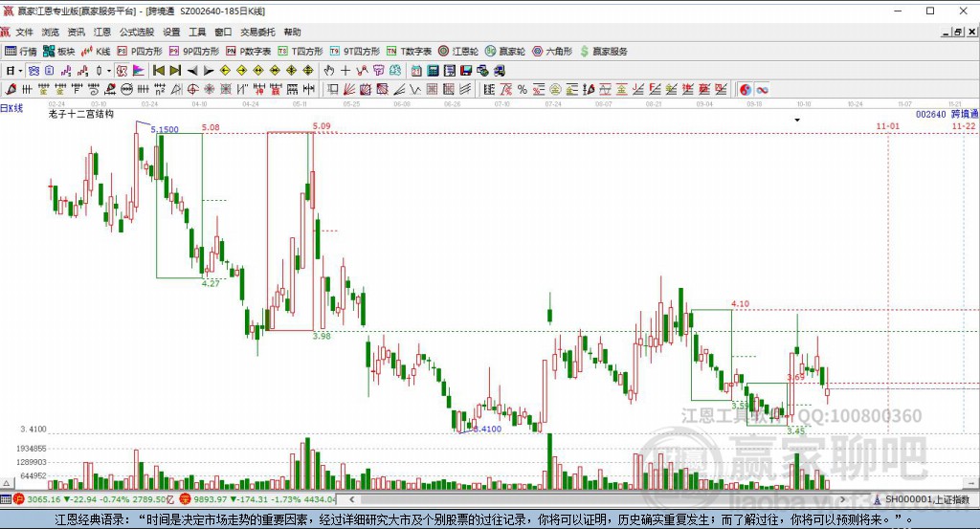Open the 交易委托 menu

tap(257, 32)
